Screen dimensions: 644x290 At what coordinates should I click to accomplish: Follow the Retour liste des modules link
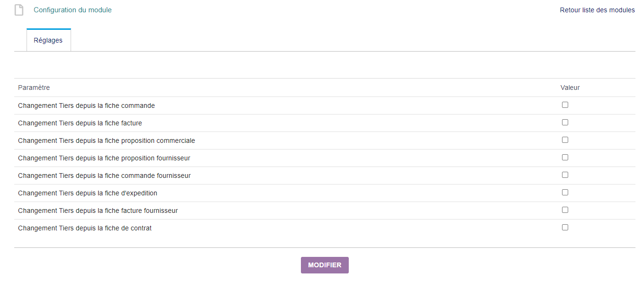[597, 10]
